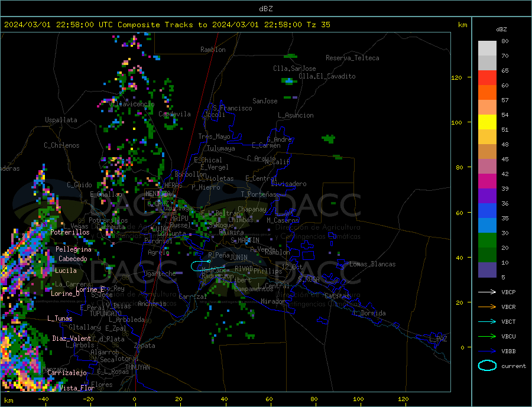This screenshot has height=407, width=532.
Task: Click the Cabecedo place label
Action: point(73,259)
